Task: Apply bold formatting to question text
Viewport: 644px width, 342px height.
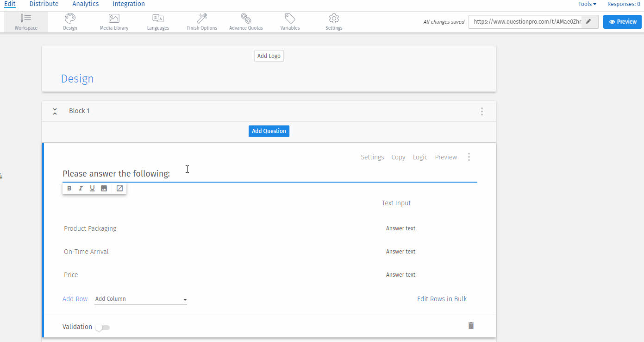Action: [x=69, y=188]
